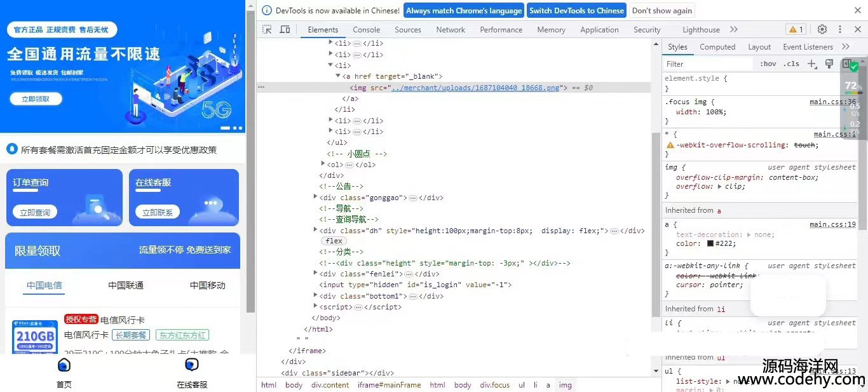Open the Application tab

pos(599,29)
